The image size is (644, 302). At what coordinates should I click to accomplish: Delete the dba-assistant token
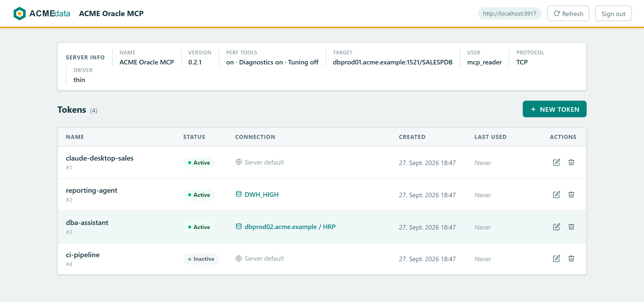pyautogui.click(x=571, y=227)
